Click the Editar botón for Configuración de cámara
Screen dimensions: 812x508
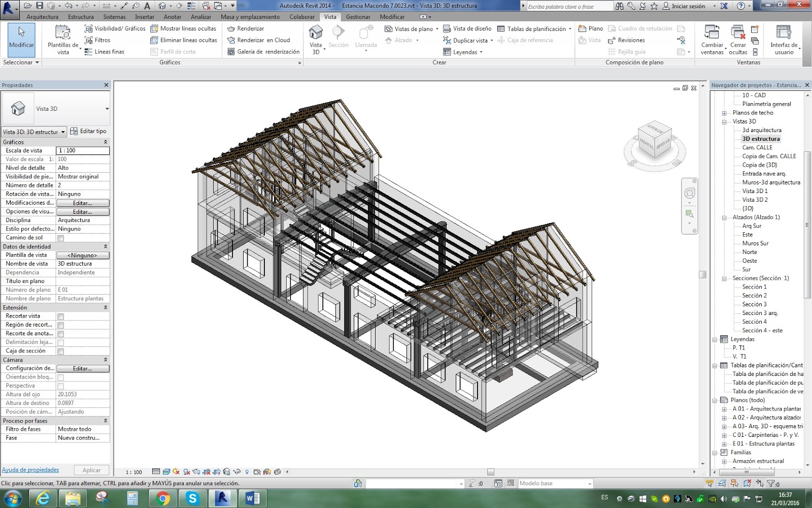tap(83, 368)
